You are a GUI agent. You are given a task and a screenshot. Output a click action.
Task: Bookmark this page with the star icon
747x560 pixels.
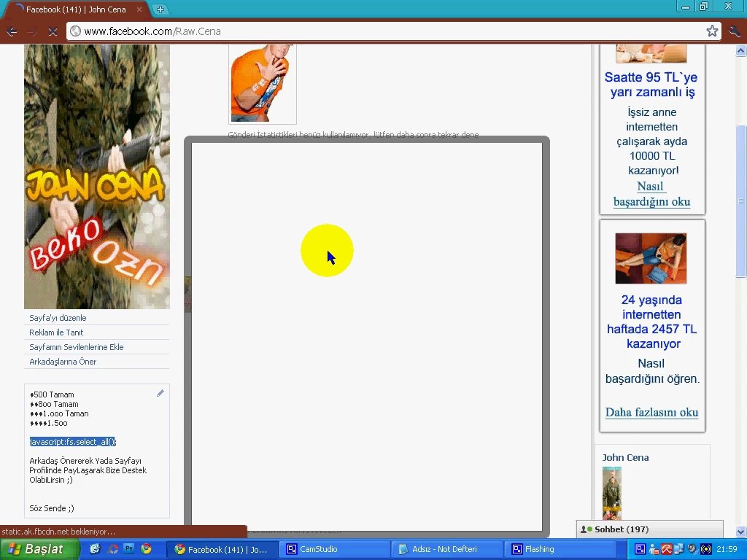712,31
